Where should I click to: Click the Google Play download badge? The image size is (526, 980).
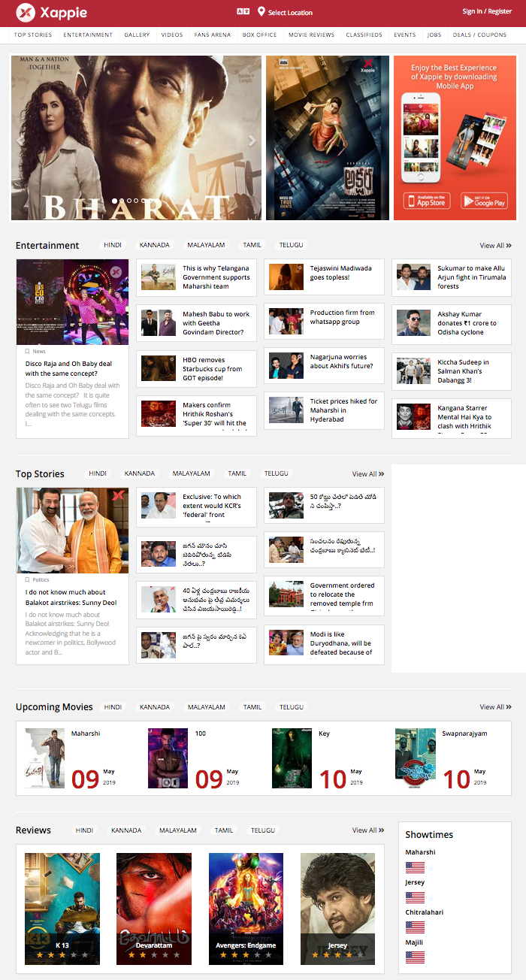(x=485, y=201)
